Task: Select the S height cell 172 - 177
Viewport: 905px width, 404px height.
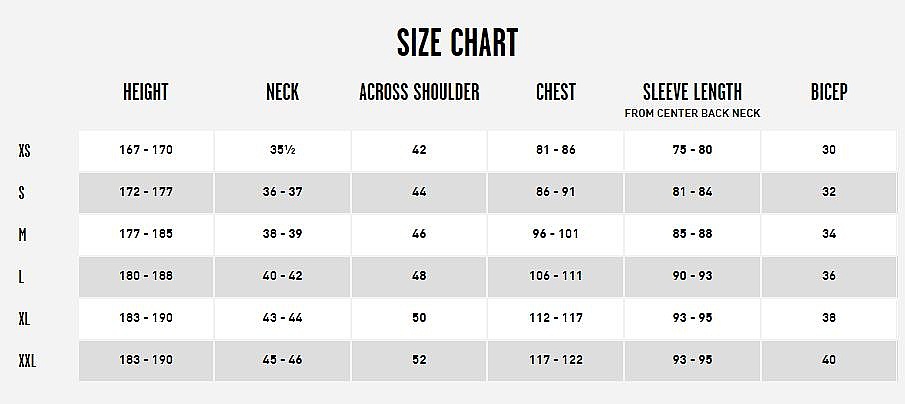Action: [x=146, y=192]
